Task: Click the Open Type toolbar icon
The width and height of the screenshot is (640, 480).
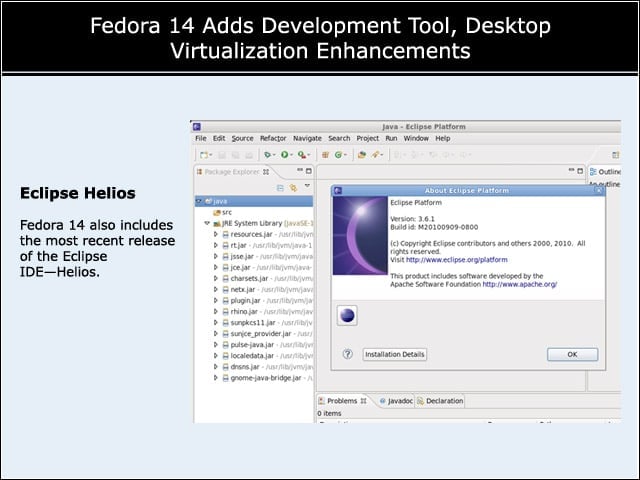Action: pyautogui.click(x=362, y=155)
